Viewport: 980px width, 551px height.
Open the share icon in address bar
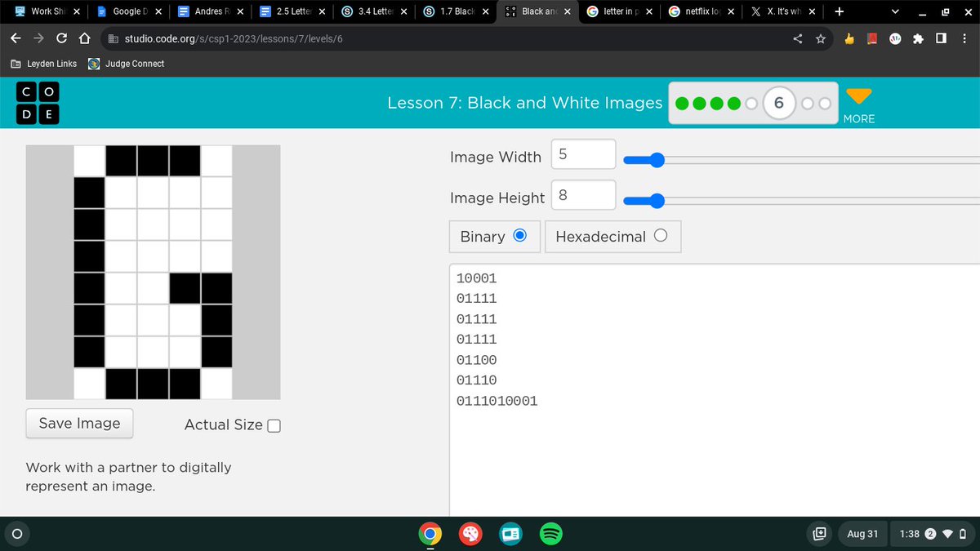coord(797,38)
